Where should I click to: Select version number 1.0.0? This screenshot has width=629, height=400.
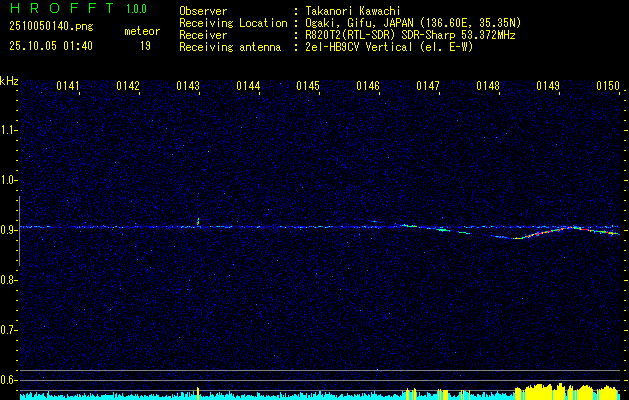(x=136, y=9)
